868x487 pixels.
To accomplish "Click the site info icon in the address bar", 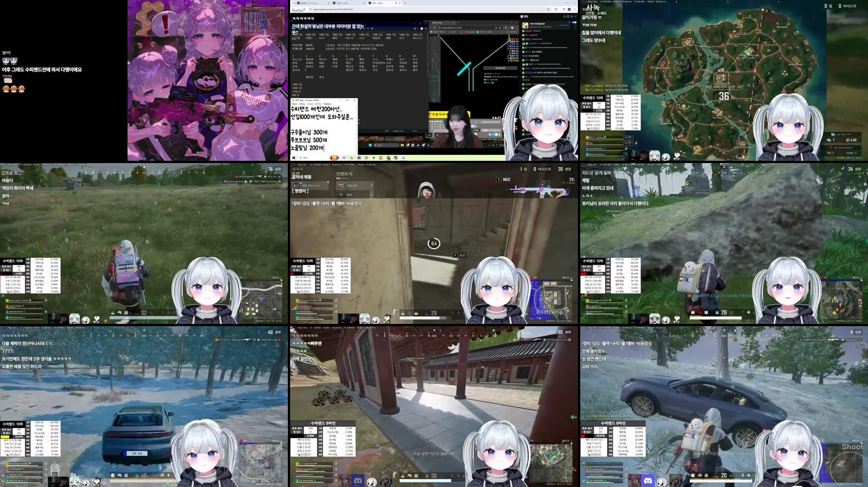I will 311,10.
